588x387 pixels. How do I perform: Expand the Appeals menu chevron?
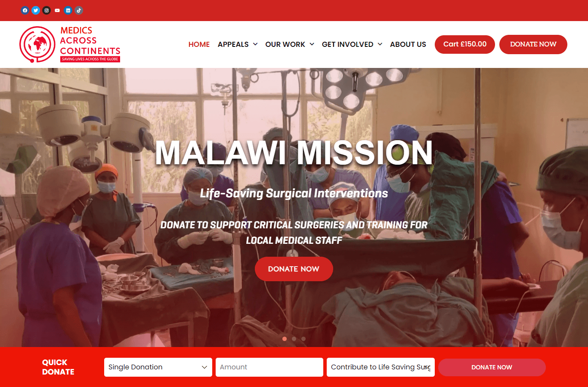255,44
